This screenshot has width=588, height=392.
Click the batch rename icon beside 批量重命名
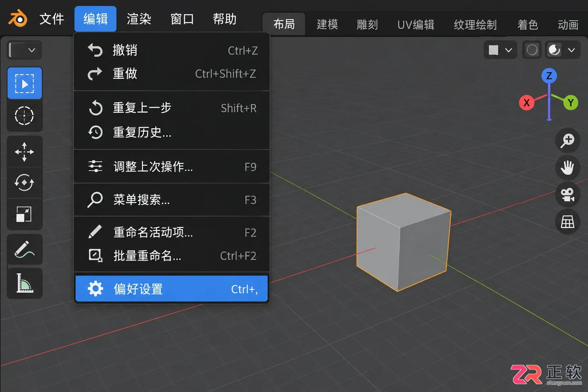coord(96,256)
